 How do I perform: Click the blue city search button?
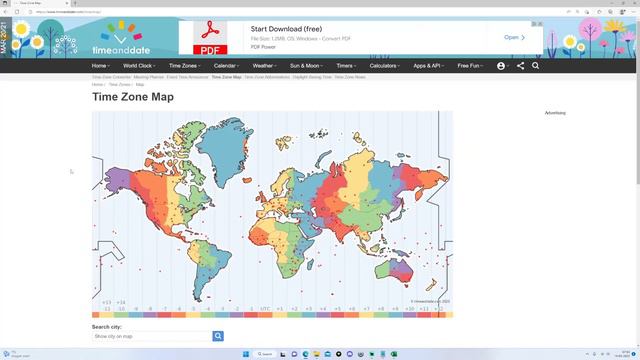click(x=218, y=336)
